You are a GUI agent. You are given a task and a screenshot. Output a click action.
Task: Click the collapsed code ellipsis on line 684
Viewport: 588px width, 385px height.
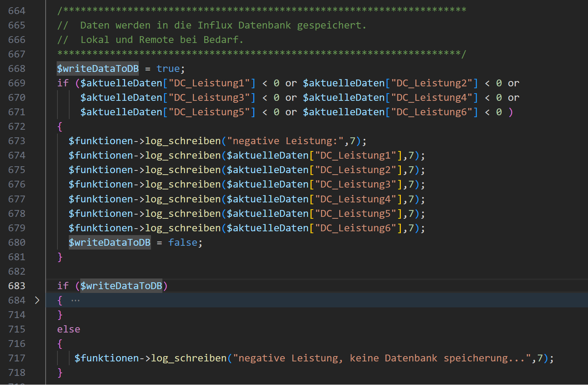coord(75,301)
